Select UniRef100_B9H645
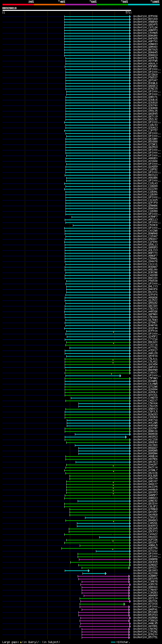 pyautogui.click(x=145, y=52)
